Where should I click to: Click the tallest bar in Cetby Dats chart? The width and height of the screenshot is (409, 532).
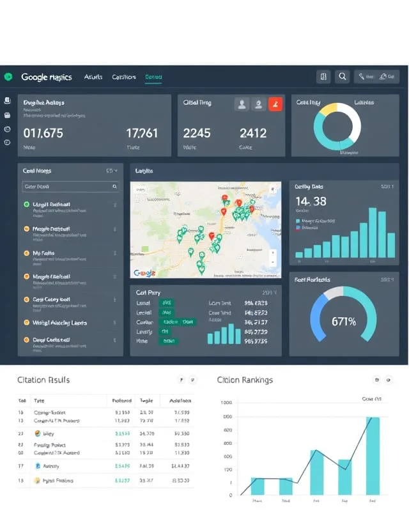pos(373,232)
